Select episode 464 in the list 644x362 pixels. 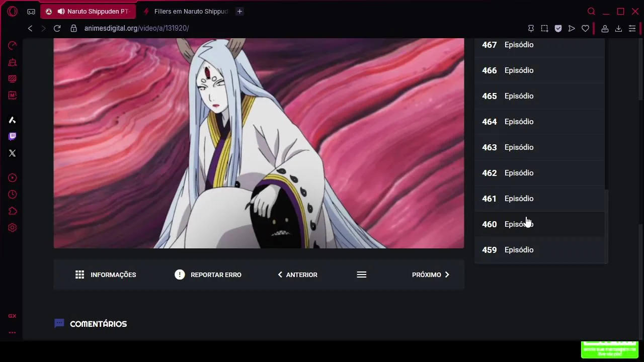[539, 122]
